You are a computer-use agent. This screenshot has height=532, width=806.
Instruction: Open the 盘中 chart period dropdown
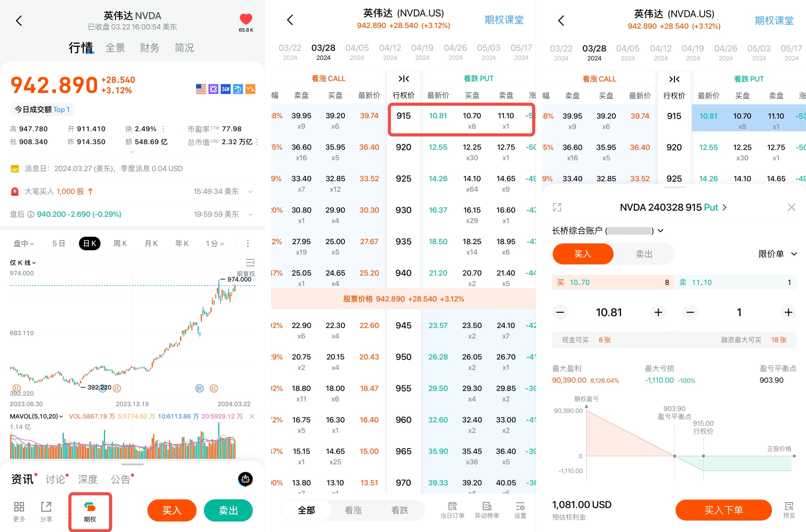point(24,243)
